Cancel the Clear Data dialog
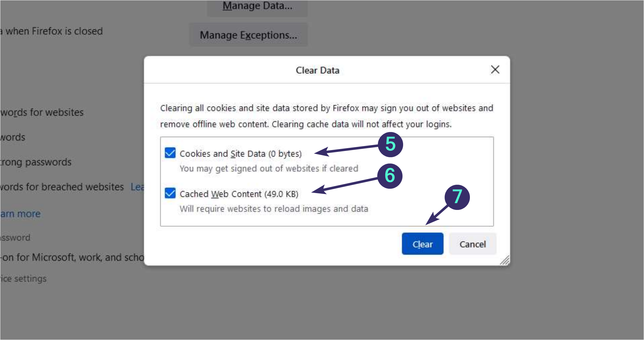This screenshot has width=644, height=340. tap(472, 244)
